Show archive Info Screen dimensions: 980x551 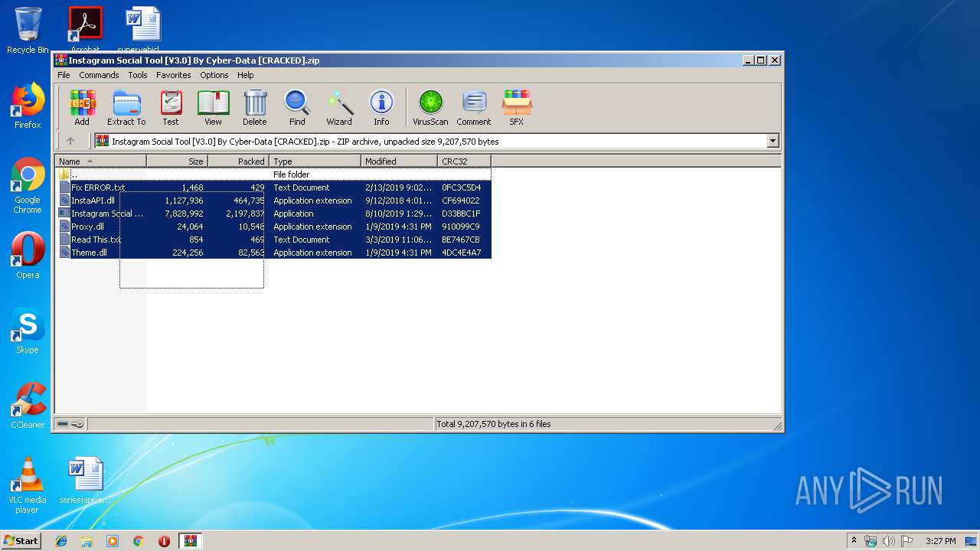(381, 107)
